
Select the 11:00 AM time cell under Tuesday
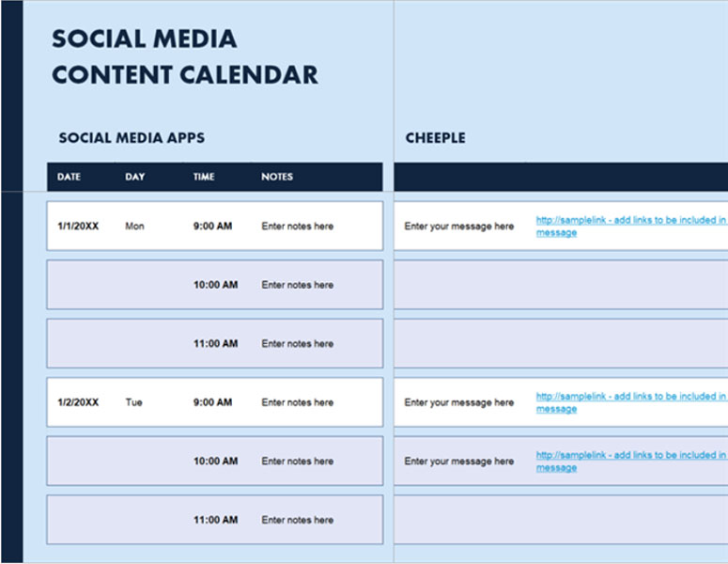click(215, 520)
